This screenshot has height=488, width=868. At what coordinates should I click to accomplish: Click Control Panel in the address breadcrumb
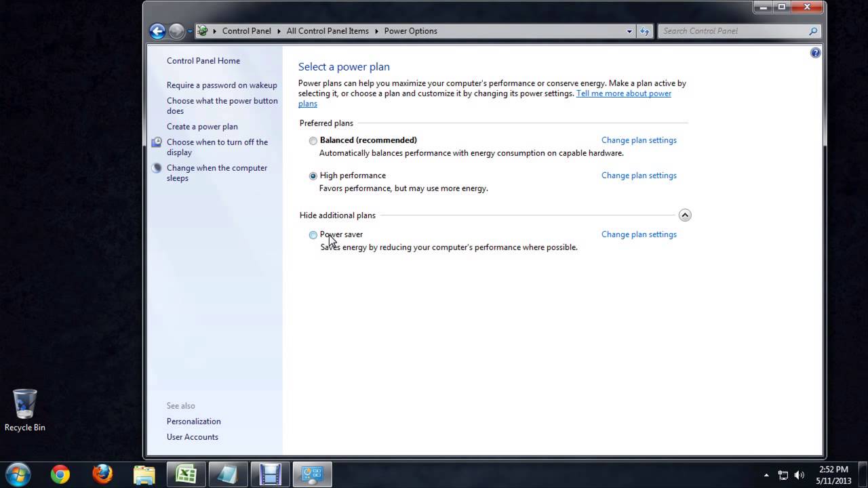coord(246,31)
